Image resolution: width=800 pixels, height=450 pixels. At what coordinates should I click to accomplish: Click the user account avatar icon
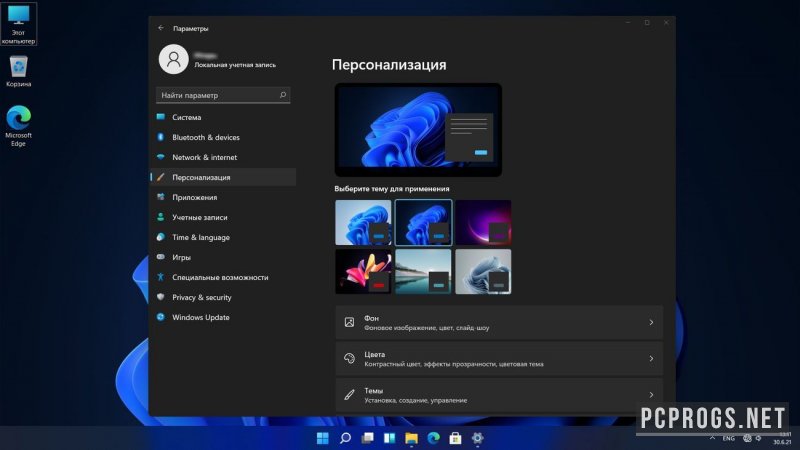(x=173, y=59)
